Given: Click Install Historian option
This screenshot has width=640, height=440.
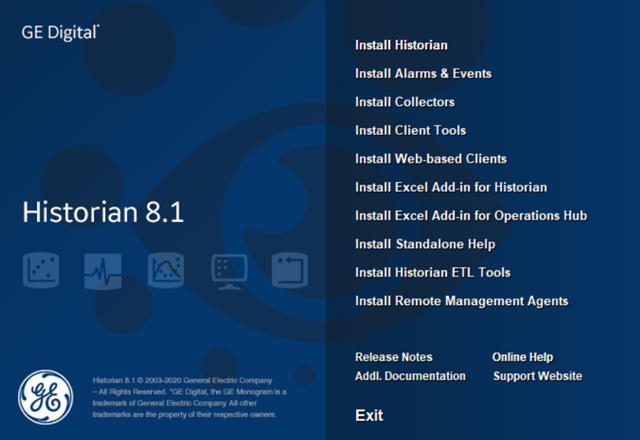Looking at the screenshot, I should (x=401, y=45).
